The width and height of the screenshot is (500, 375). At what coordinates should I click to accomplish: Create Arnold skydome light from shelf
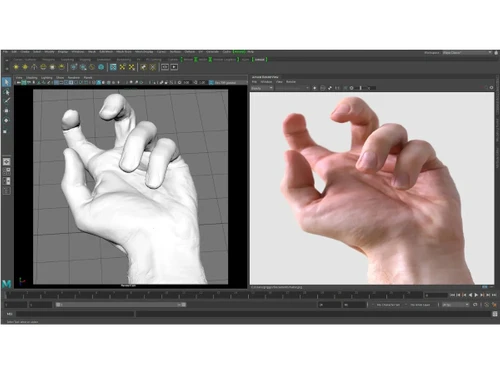click(43, 67)
